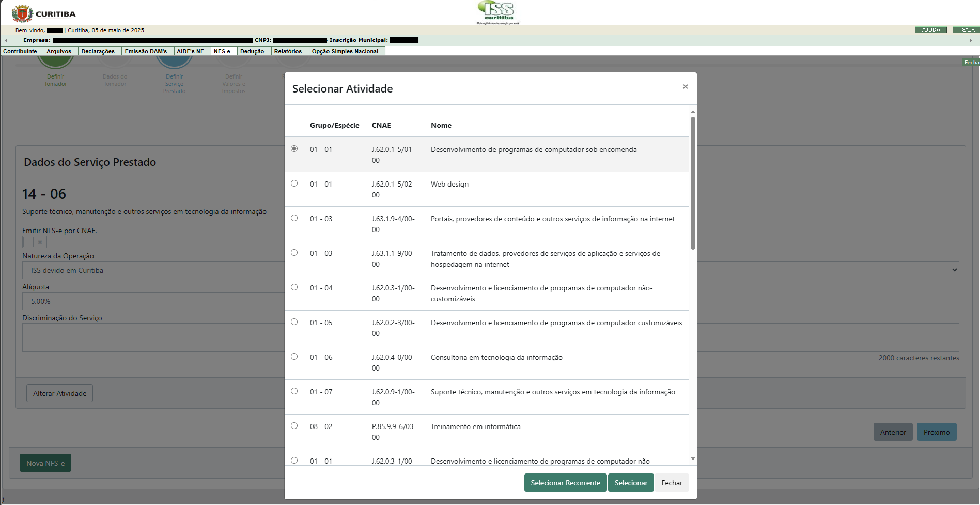The width and height of the screenshot is (980, 505).
Task: Toggle Emitir NFS-e por CNAE switch
Action: coord(34,242)
